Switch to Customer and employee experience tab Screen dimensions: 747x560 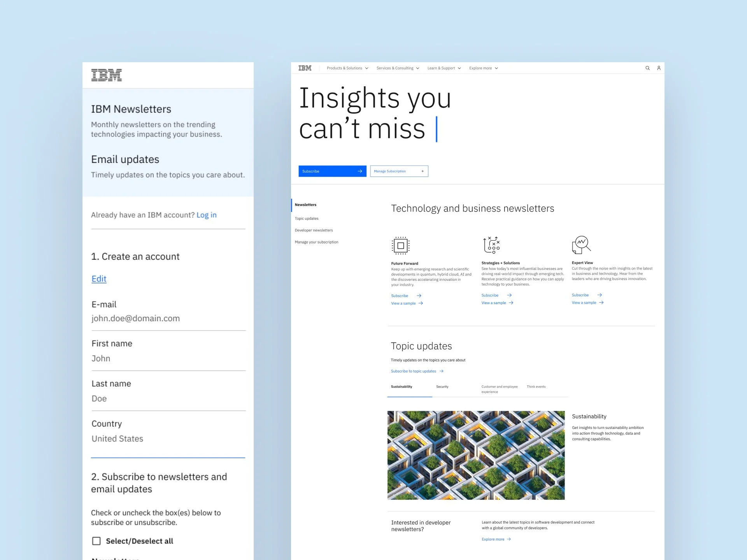tap(500, 389)
